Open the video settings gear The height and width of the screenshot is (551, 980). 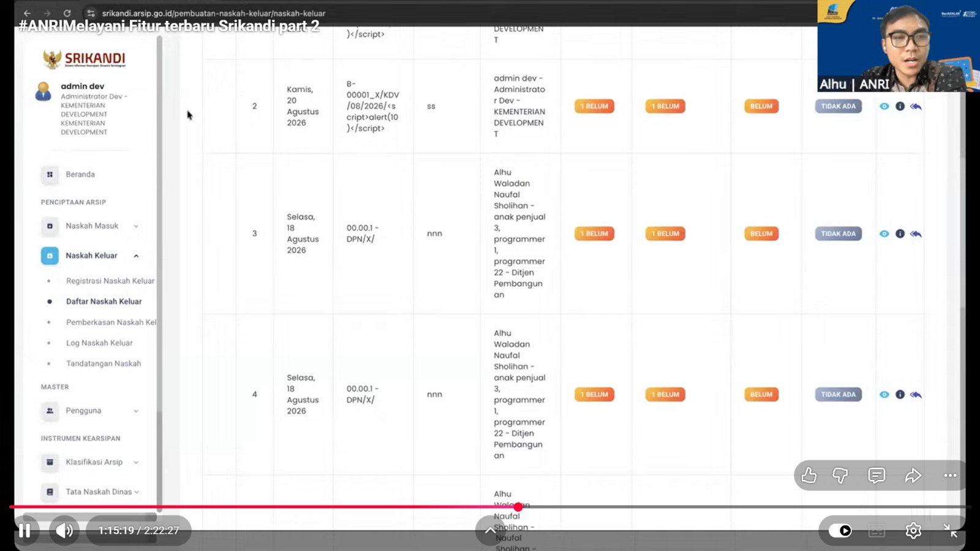(x=913, y=531)
